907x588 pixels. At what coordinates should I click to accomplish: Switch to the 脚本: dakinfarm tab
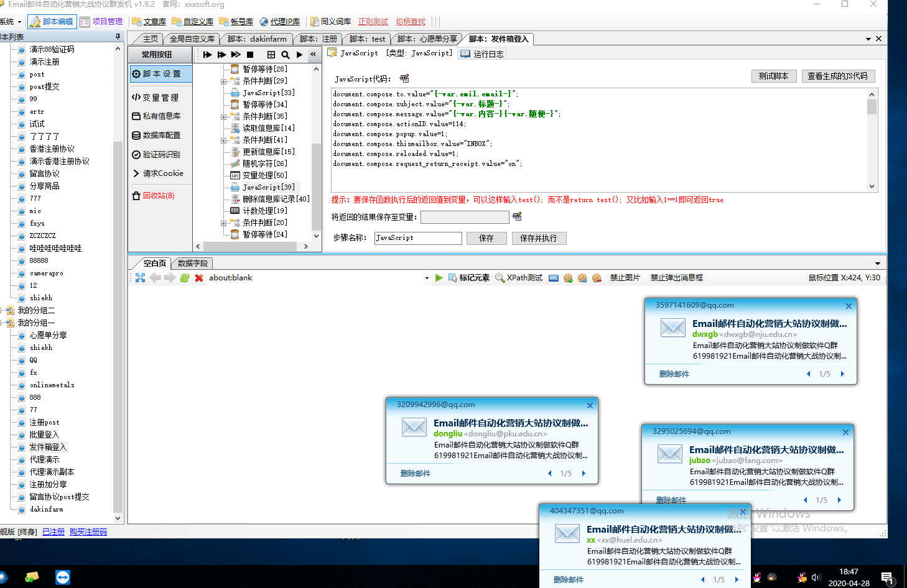click(256, 39)
